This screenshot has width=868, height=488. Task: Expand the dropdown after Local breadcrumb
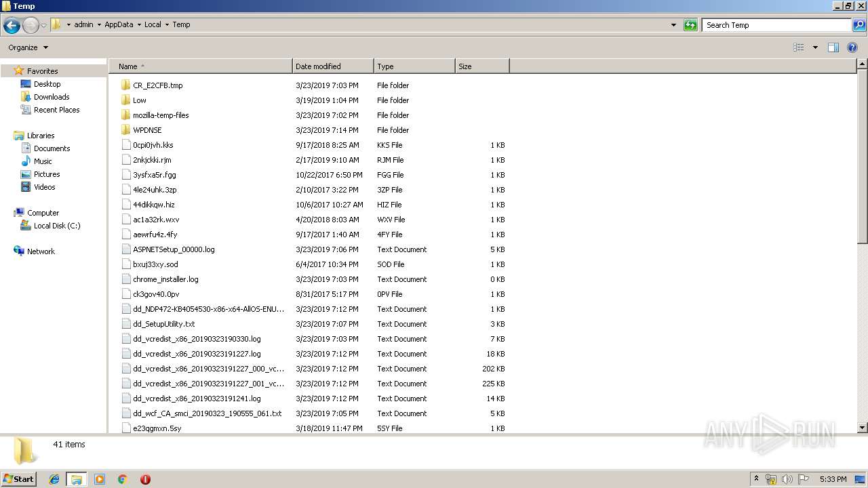pyautogui.click(x=167, y=24)
